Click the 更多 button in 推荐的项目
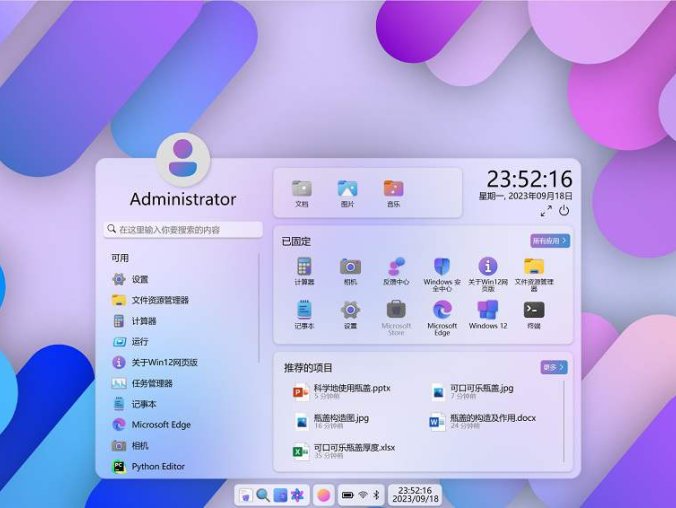The height and width of the screenshot is (508, 676). coord(554,367)
